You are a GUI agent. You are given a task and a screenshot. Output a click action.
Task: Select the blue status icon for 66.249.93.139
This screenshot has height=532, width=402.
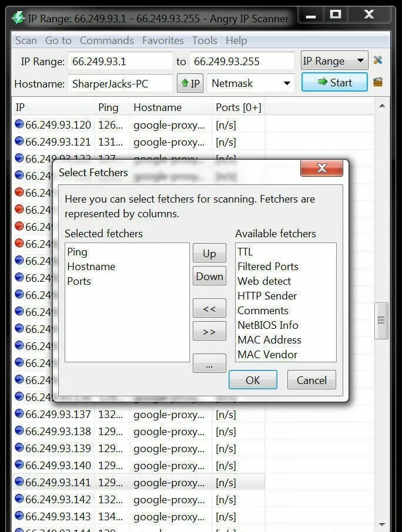click(x=19, y=447)
